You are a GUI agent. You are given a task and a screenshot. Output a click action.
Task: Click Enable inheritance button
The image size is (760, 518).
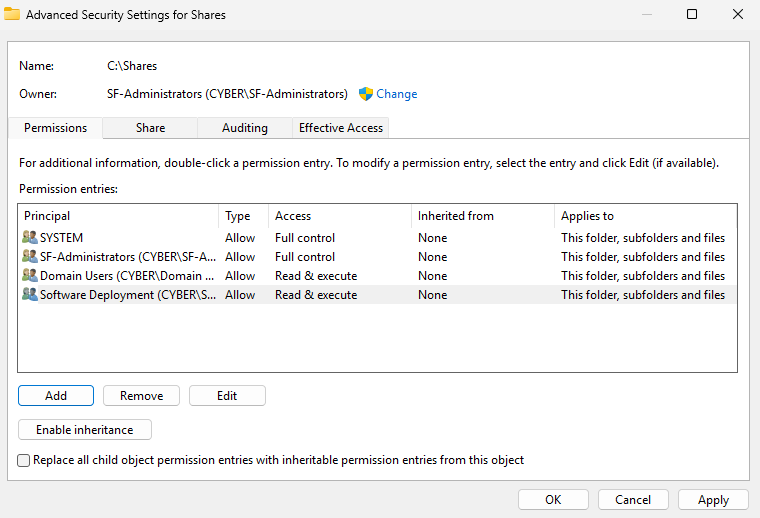84,430
